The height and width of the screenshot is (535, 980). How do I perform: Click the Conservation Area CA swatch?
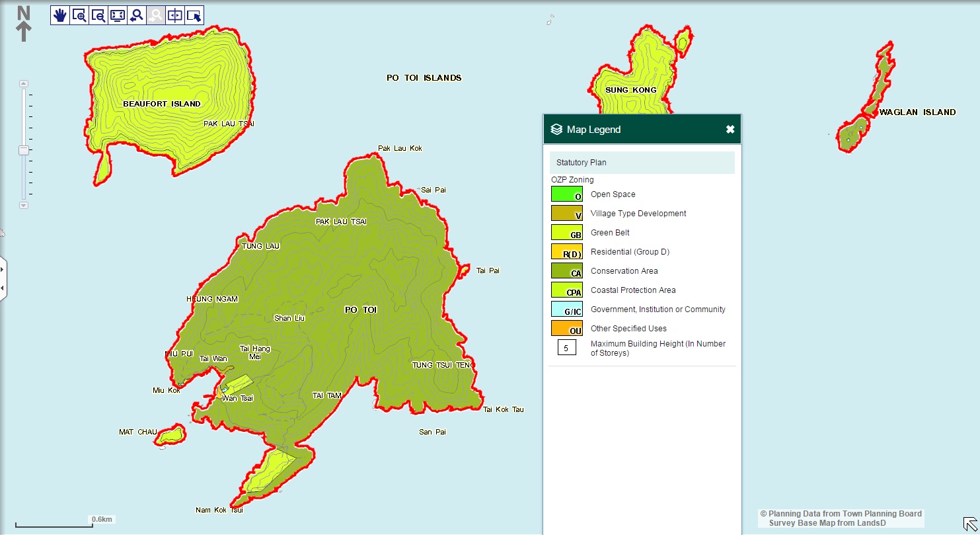566,271
